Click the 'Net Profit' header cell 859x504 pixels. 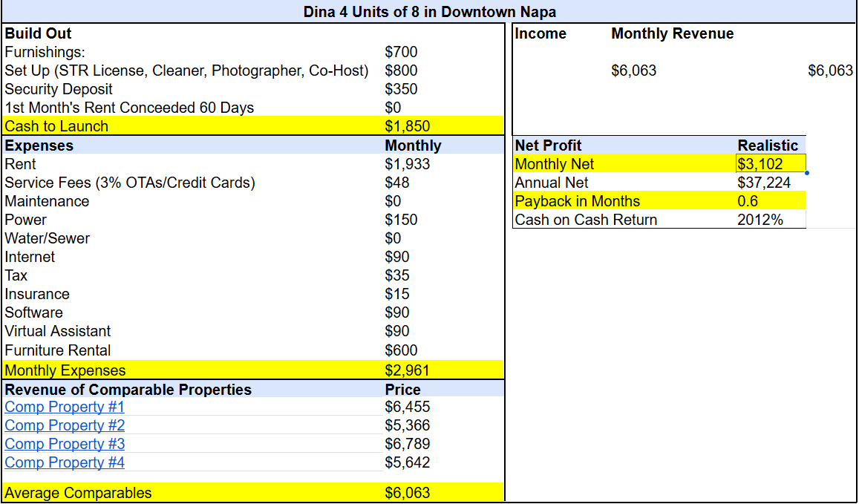pos(548,145)
